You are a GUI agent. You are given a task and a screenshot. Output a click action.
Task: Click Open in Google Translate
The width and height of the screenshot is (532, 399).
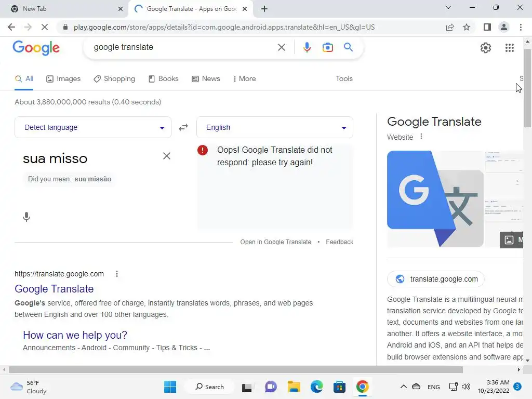275,242
